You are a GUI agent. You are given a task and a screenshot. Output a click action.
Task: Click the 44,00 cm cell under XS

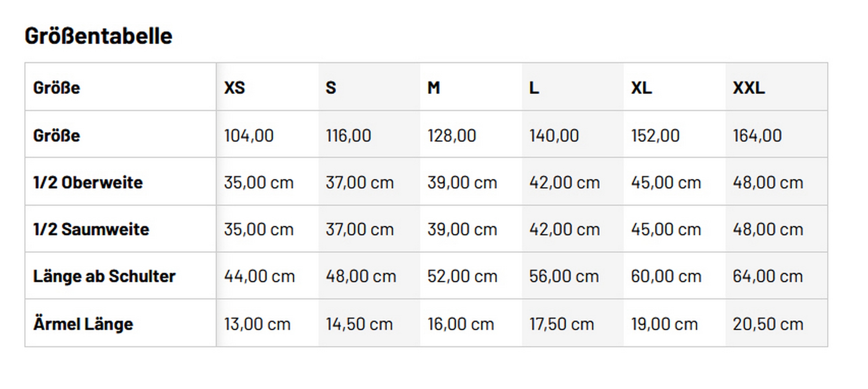[x=259, y=276]
